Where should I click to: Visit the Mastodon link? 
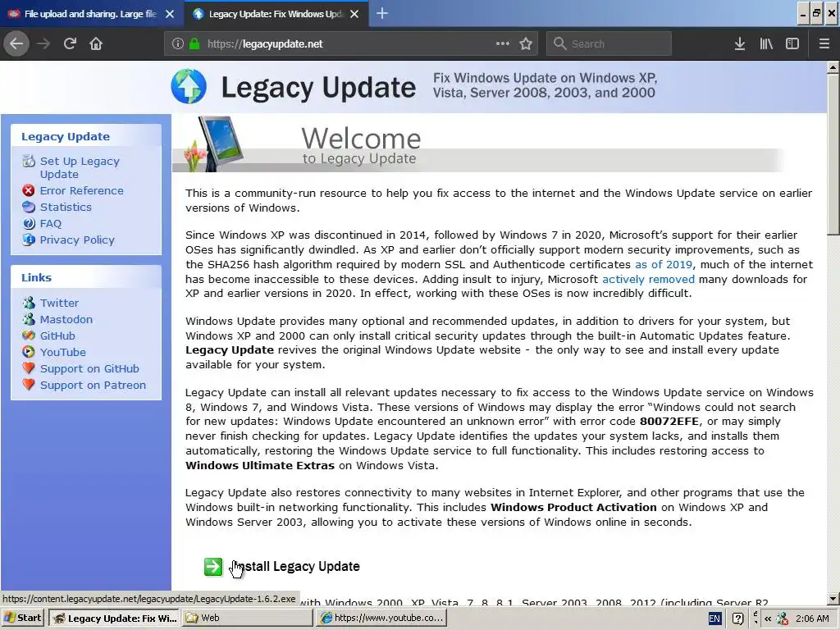tap(66, 319)
